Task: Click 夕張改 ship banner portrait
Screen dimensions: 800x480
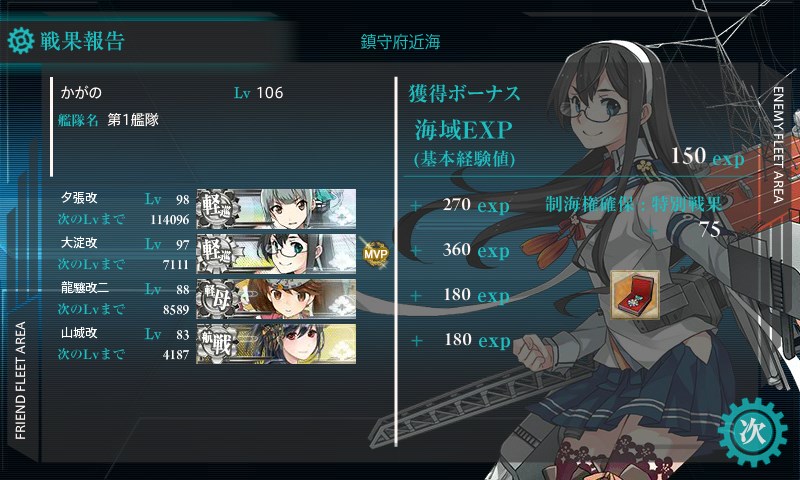Action: (276, 209)
